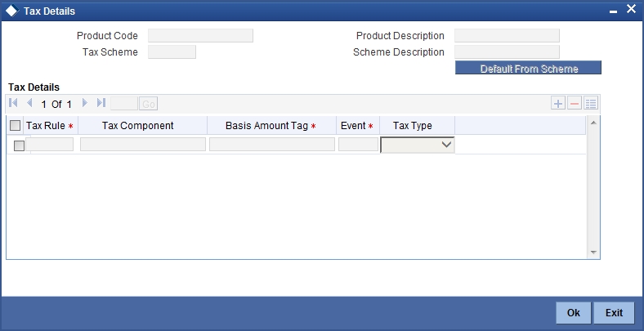Click the Tax Component cell input
Image resolution: width=644 pixels, height=331 pixels.
pyautogui.click(x=143, y=145)
